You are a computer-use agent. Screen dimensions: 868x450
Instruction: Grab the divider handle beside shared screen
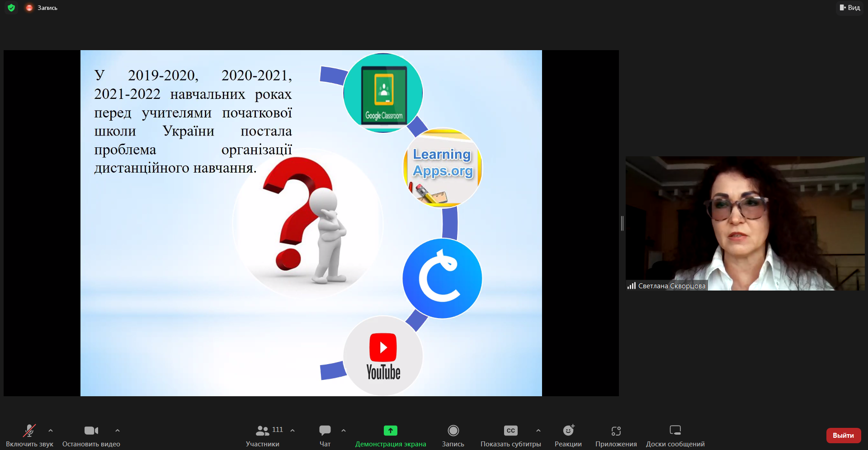point(622,223)
